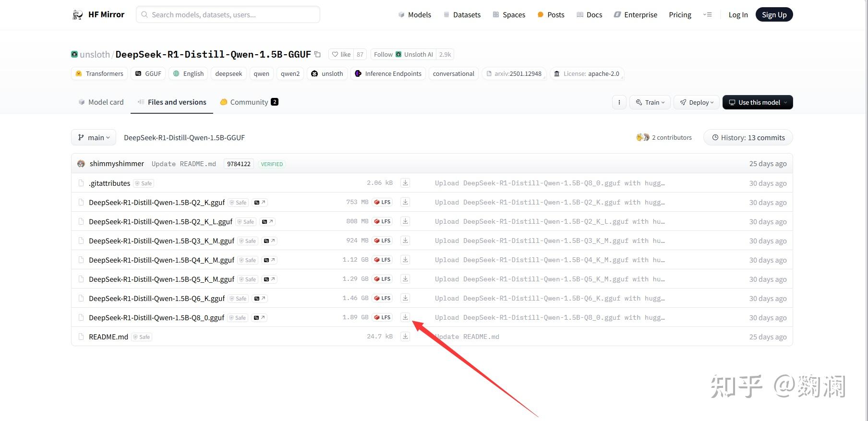868x421 pixels.
Task: Download the README.md file
Action: [405, 337]
